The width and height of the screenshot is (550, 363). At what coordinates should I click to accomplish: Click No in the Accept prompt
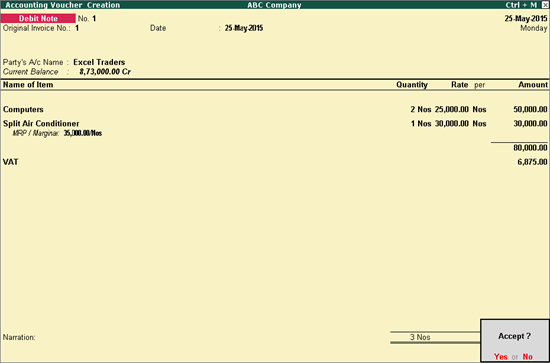[x=528, y=356]
